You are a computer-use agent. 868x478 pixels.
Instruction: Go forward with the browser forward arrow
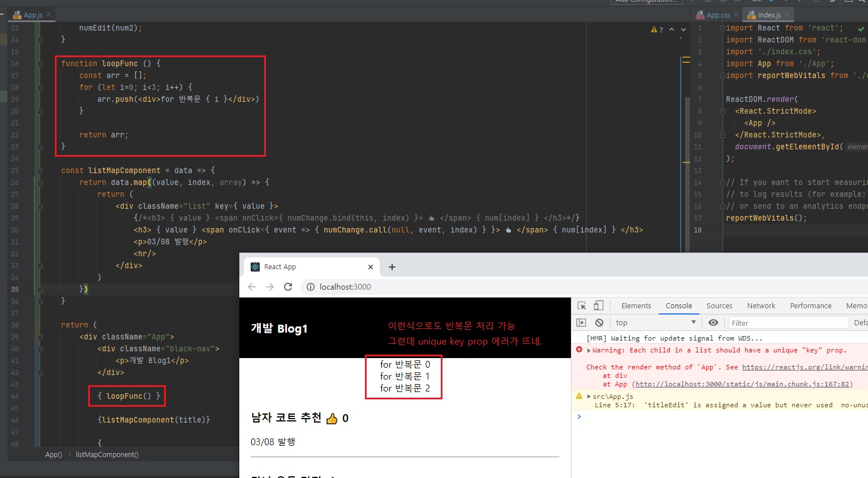coord(270,287)
